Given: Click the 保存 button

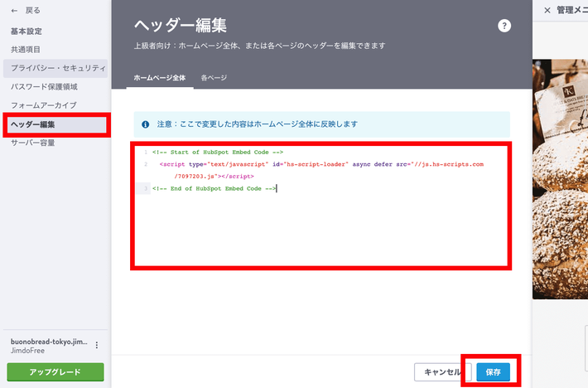Looking at the screenshot, I should (493, 372).
